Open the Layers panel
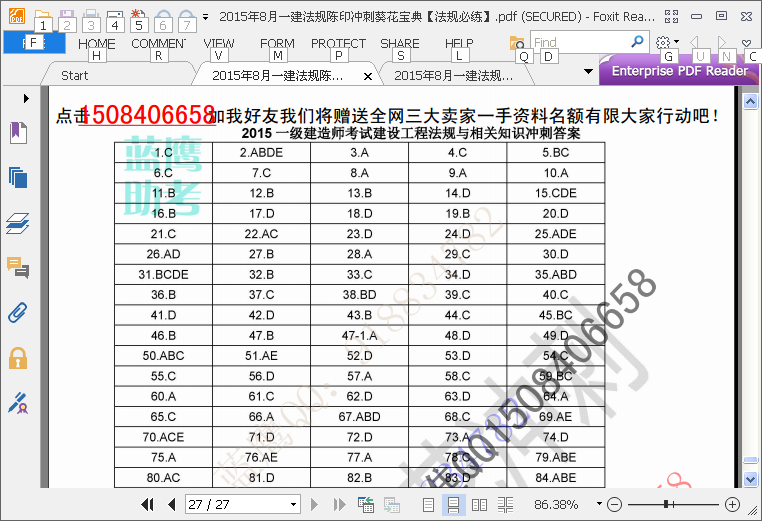This screenshot has height=521, width=762. pos(18,224)
